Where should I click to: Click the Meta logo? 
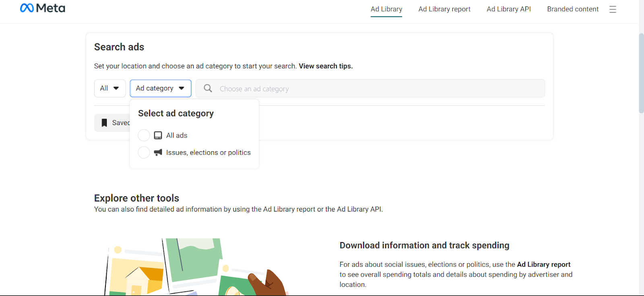pos(42,8)
